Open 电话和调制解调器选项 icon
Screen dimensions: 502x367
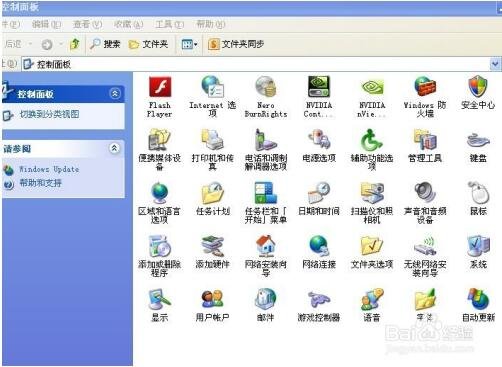point(266,149)
